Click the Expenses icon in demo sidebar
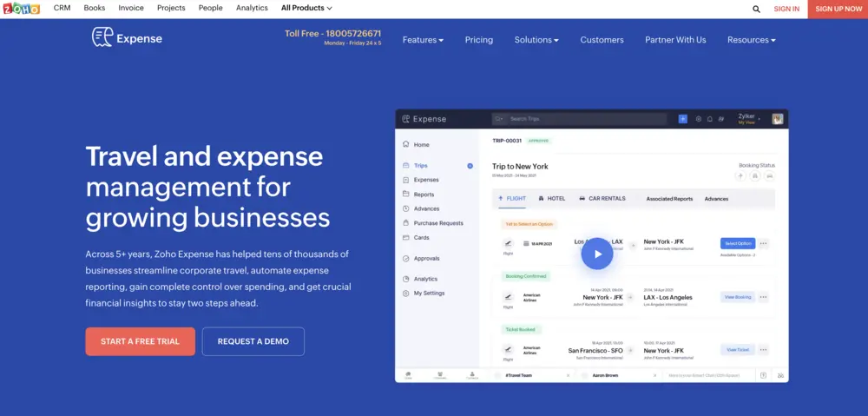The image size is (868, 416). click(405, 180)
